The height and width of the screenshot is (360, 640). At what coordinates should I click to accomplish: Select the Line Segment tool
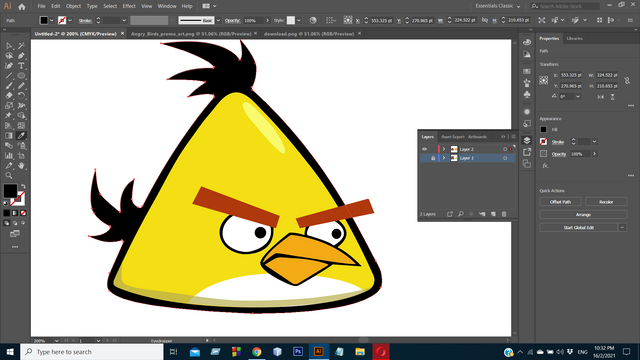(x=9, y=76)
